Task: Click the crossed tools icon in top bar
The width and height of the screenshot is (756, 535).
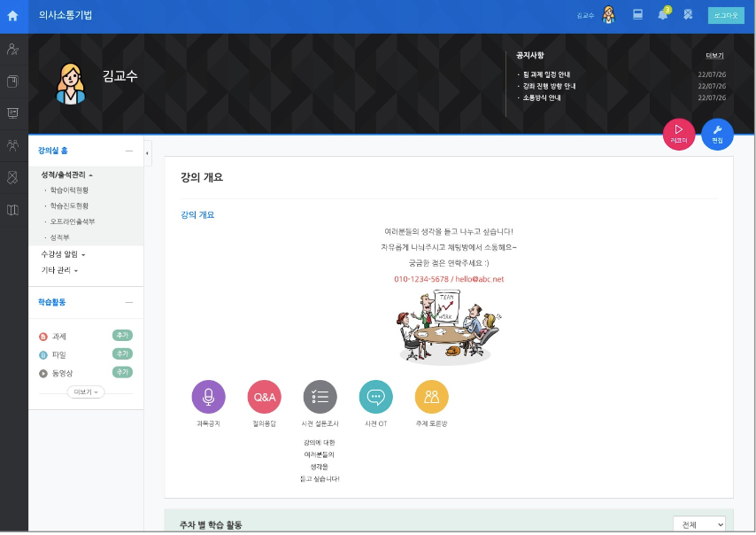Action: click(x=688, y=14)
